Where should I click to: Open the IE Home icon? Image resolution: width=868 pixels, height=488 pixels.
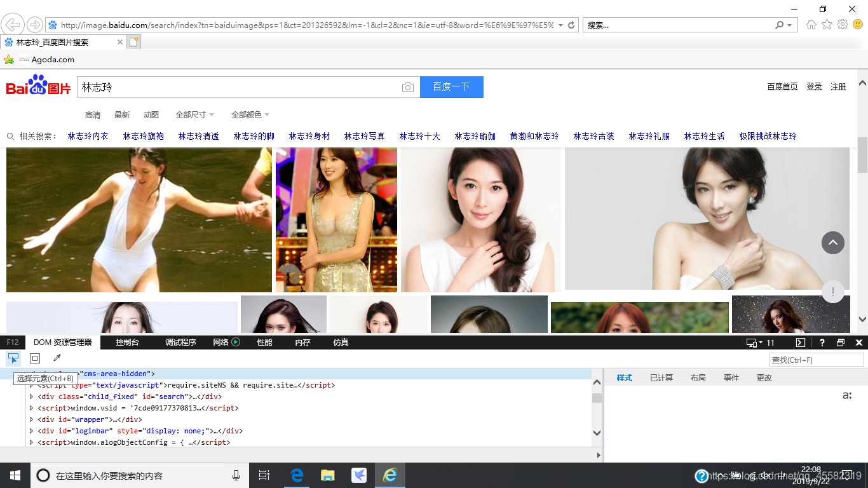click(x=811, y=25)
